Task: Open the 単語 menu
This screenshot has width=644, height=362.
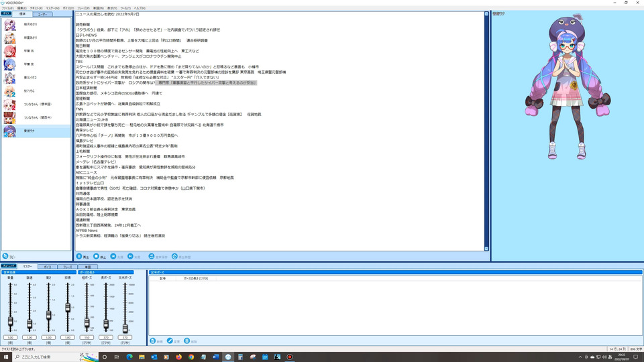Action: pos(99,8)
